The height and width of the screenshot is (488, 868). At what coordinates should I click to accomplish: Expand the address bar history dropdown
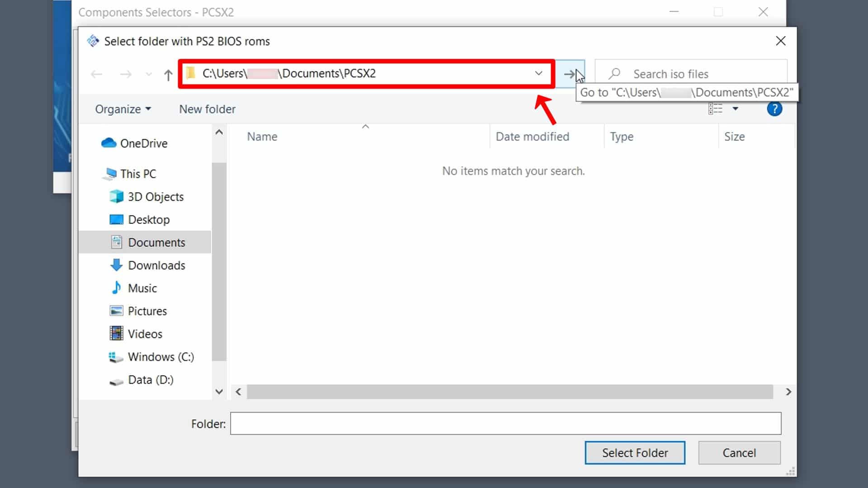(538, 73)
